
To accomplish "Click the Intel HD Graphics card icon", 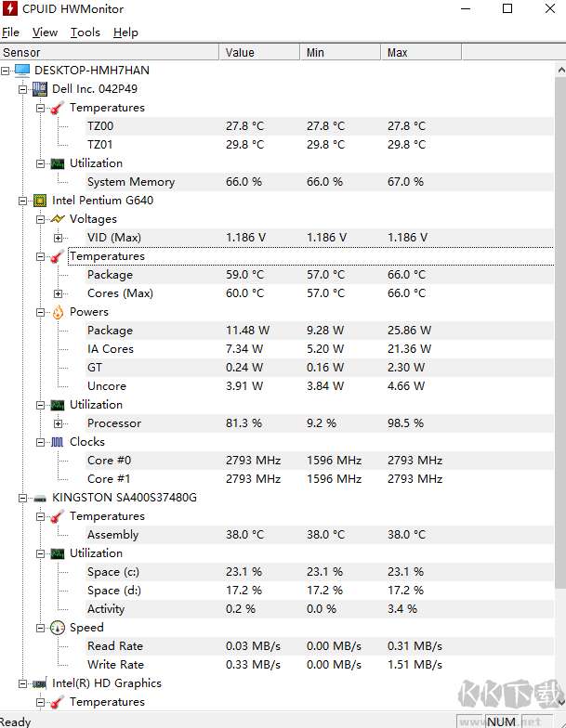I will tap(40, 683).
